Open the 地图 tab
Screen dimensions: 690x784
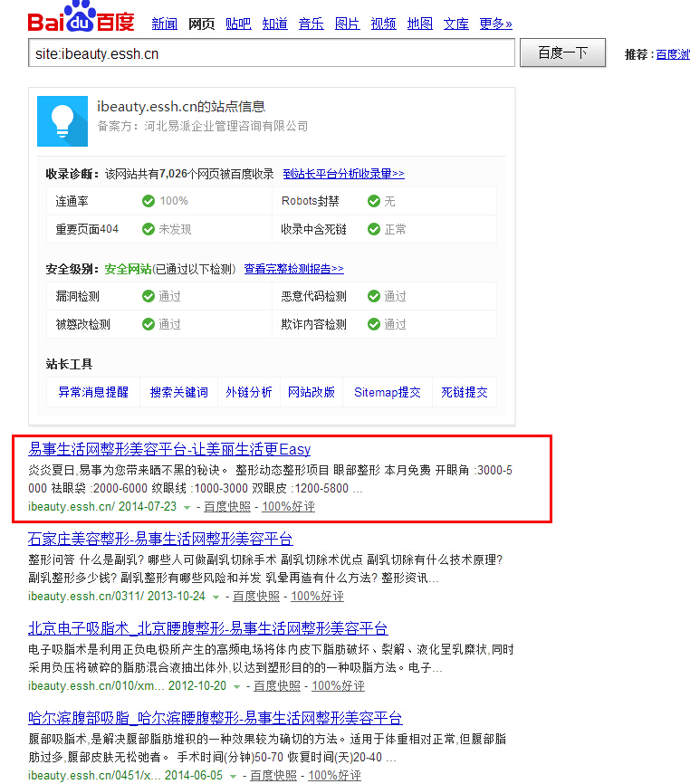[x=420, y=24]
